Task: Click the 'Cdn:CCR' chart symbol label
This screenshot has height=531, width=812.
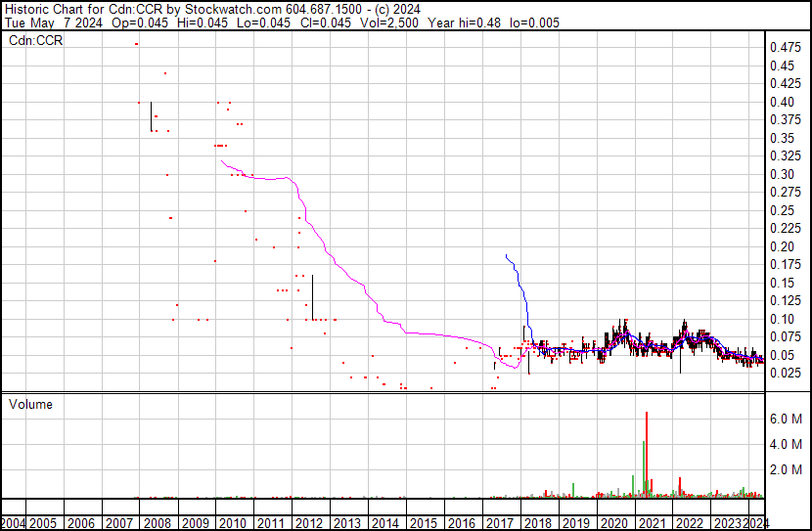Action: pyautogui.click(x=36, y=40)
